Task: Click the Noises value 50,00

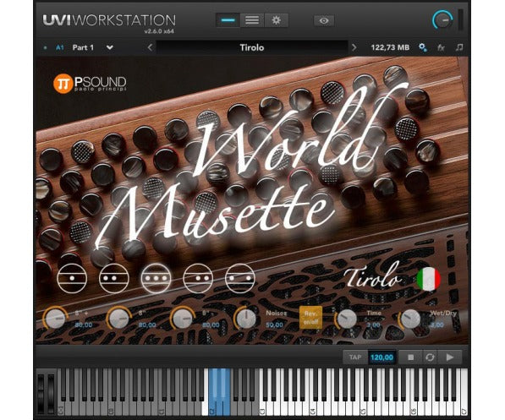Action: (274, 325)
